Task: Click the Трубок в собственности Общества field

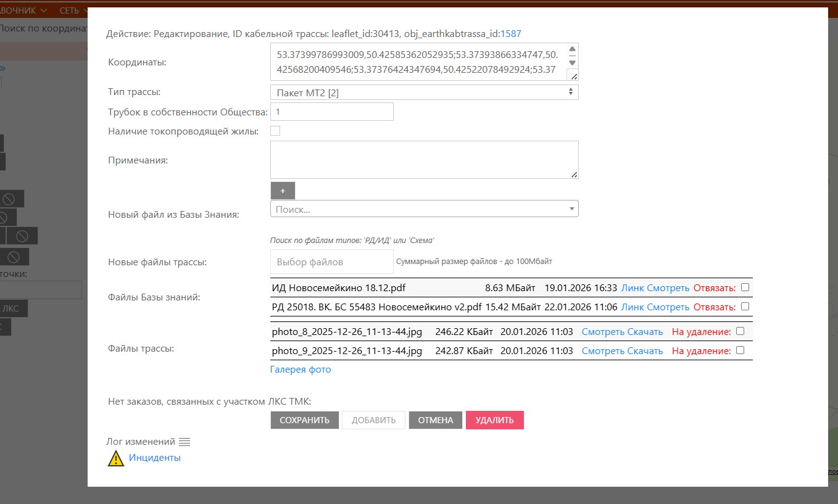Action: [331, 112]
